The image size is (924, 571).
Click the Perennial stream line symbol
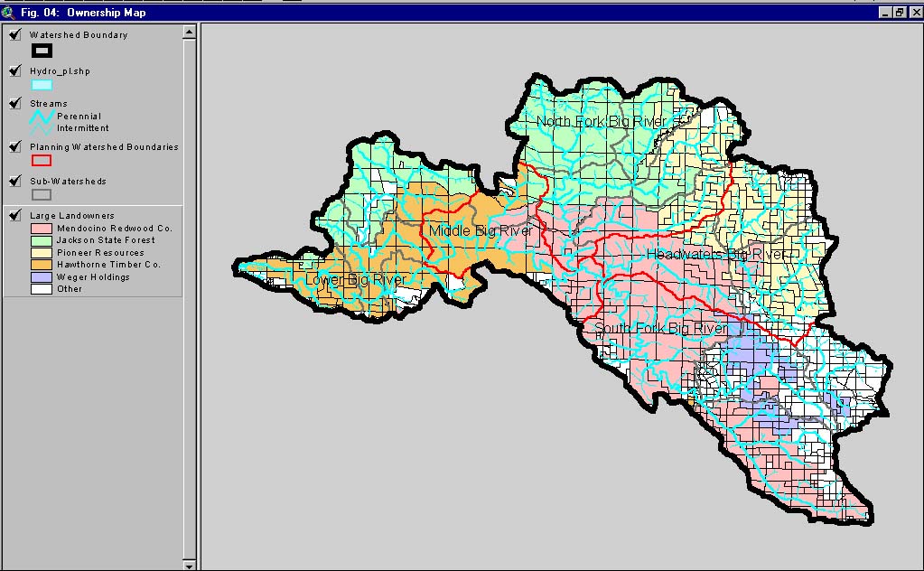42,116
